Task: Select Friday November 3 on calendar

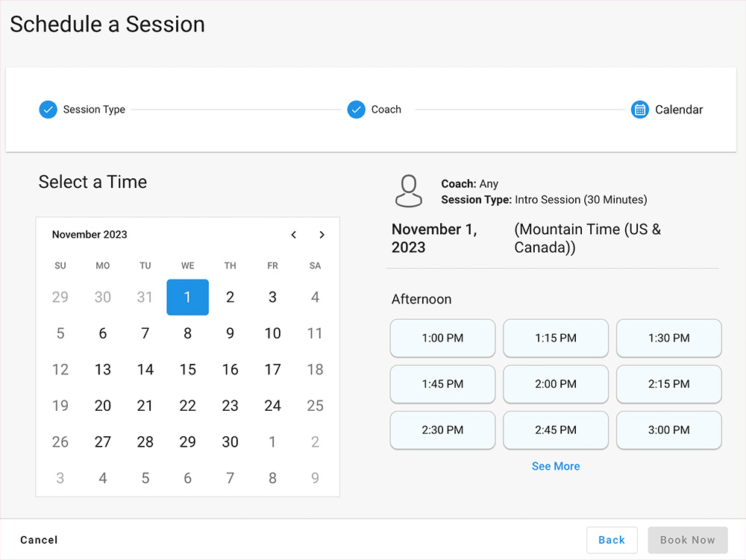Action: point(272,297)
